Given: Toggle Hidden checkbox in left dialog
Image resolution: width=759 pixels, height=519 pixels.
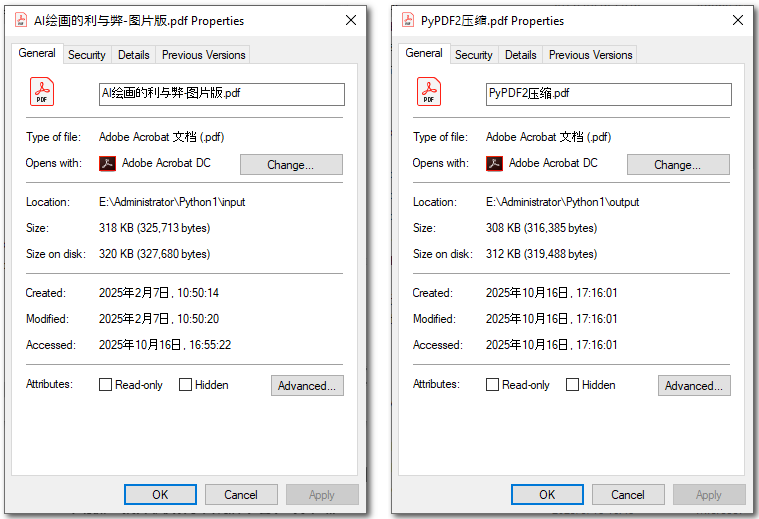Looking at the screenshot, I should pyautogui.click(x=186, y=385).
